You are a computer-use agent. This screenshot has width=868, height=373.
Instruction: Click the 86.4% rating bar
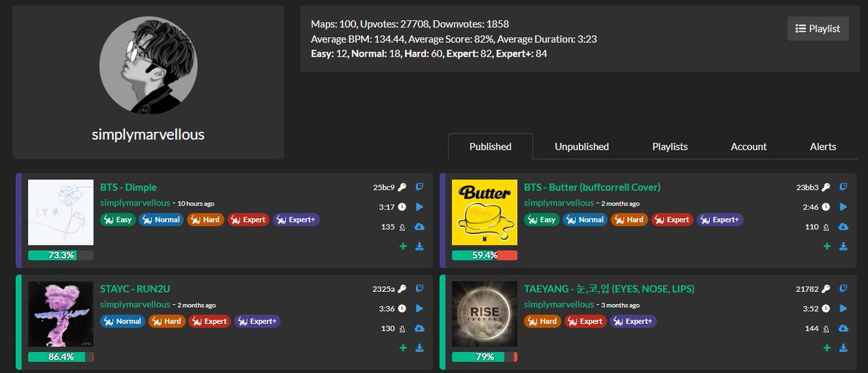tap(61, 356)
